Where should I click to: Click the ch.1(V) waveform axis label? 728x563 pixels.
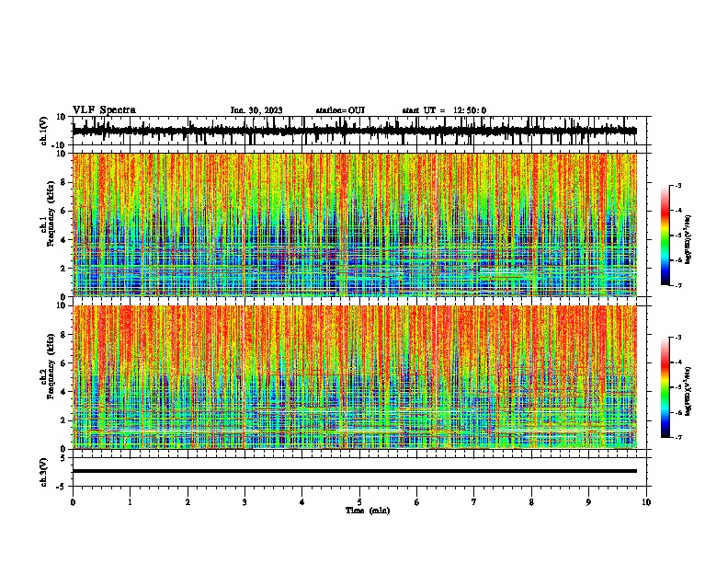[x=44, y=131]
